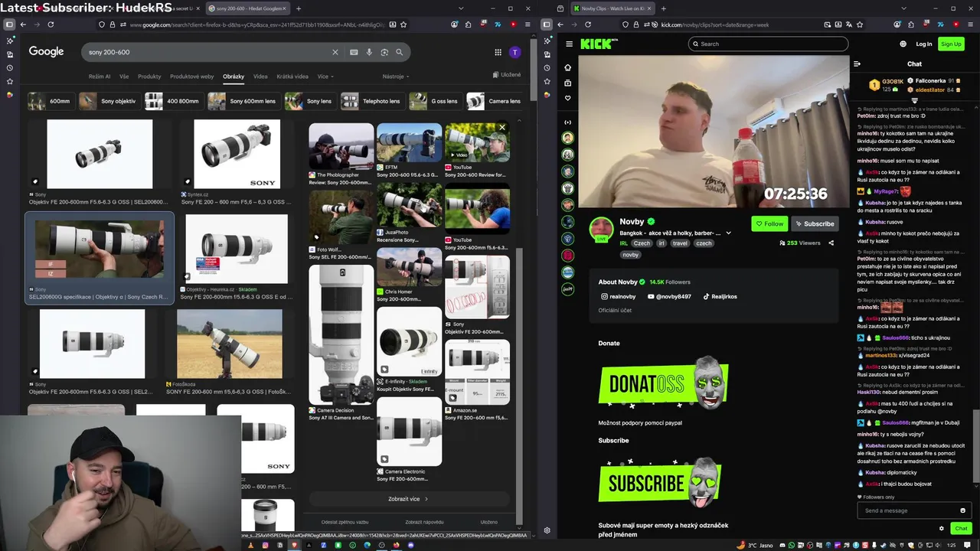Open the Google account avatar T
The height and width of the screenshot is (551, 980).
point(515,52)
